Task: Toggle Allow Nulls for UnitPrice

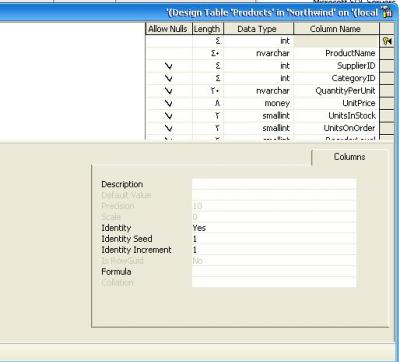Action: point(169,103)
